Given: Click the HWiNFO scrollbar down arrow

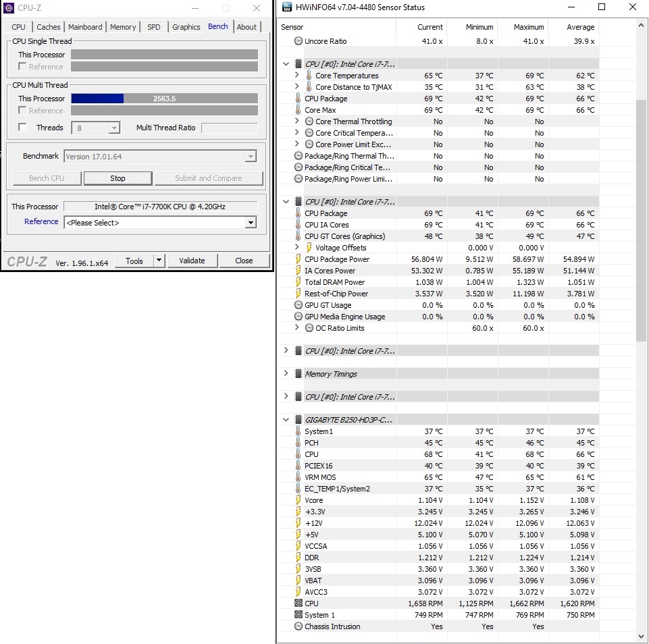Looking at the screenshot, I should tap(641, 636).
